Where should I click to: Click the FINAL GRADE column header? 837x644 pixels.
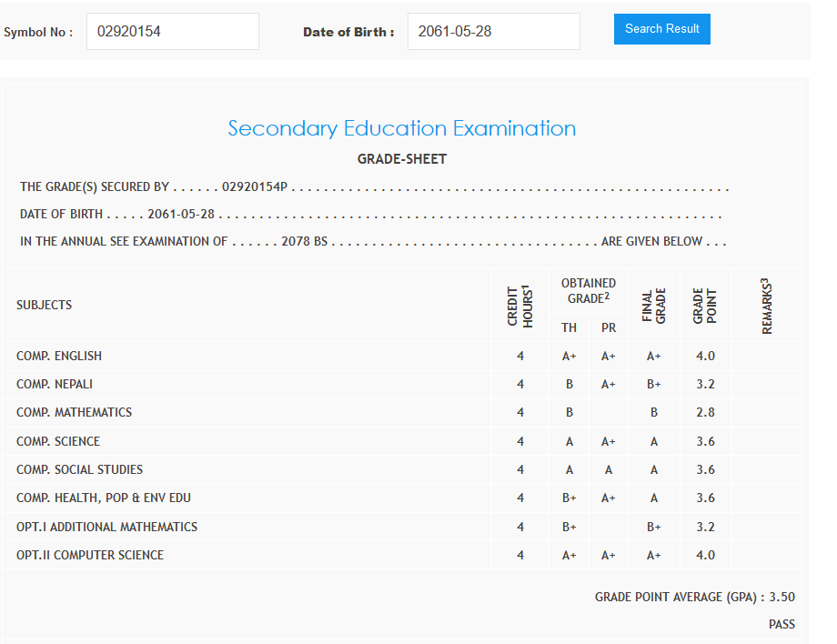[653, 306]
